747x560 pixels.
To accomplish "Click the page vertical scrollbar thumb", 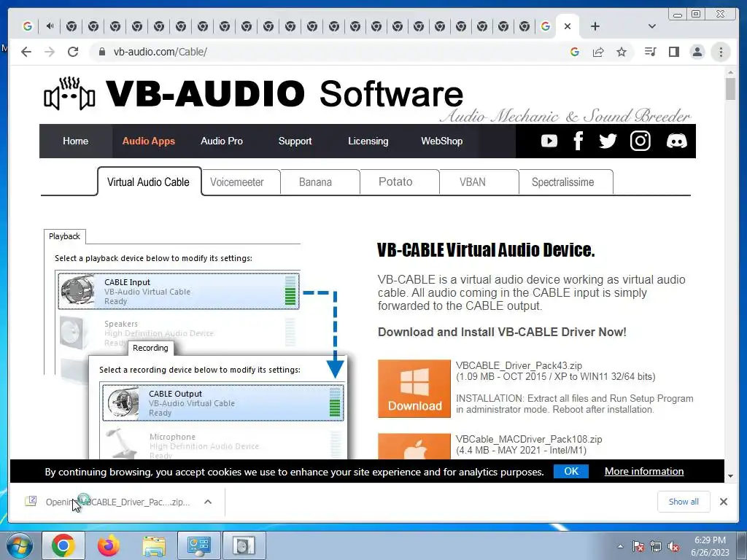I will pyautogui.click(x=730, y=88).
